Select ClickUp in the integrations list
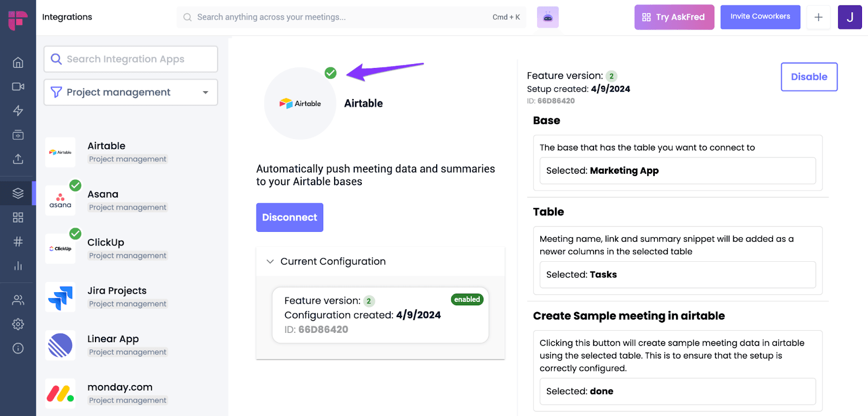The width and height of the screenshot is (868, 416). pyautogui.click(x=132, y=249)
